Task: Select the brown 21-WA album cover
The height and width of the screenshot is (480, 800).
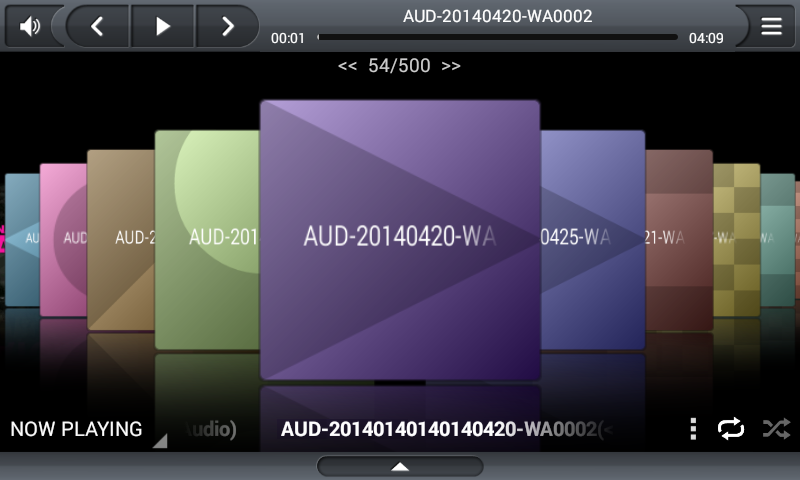Action: [x=679, y=240]
